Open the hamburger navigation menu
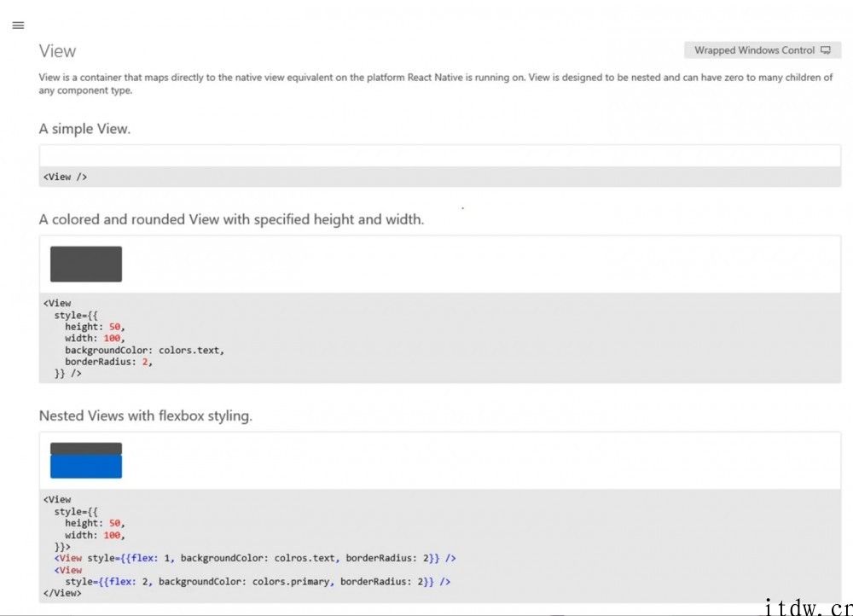853x616 pixels. click(x=18, y=26)
